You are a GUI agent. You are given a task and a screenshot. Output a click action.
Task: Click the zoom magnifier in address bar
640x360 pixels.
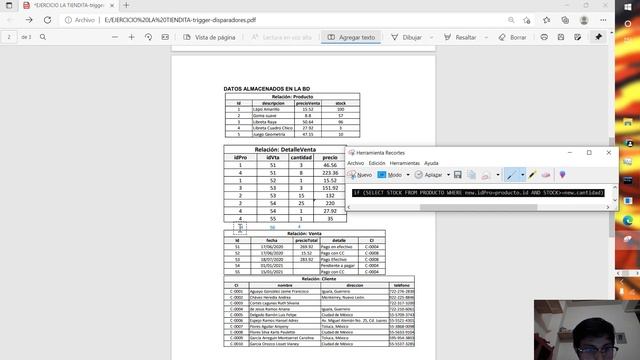coord(511,20)
